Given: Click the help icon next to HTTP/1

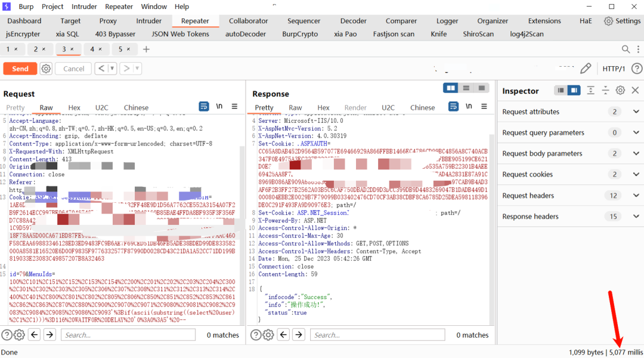Looking at the screenshot, I should 637,69.
